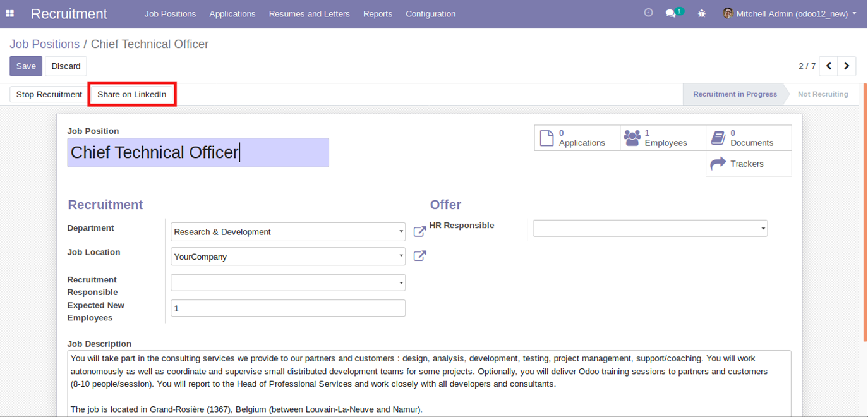Image resolution: width=868 pixels, height=417 pixels.
Task: Open the activities clock icon
Action: click(x=648, y=13)
